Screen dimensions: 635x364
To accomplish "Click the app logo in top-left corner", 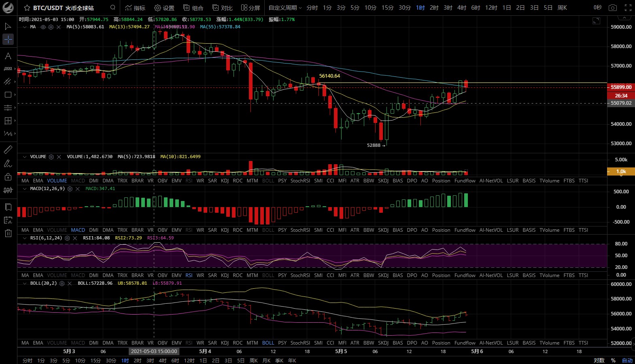I will point(8,8).
